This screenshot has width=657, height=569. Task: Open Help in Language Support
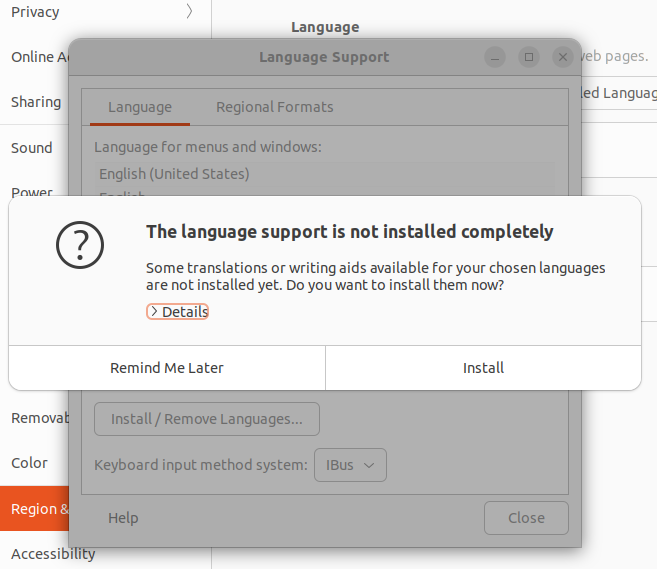tap(123, 518)
